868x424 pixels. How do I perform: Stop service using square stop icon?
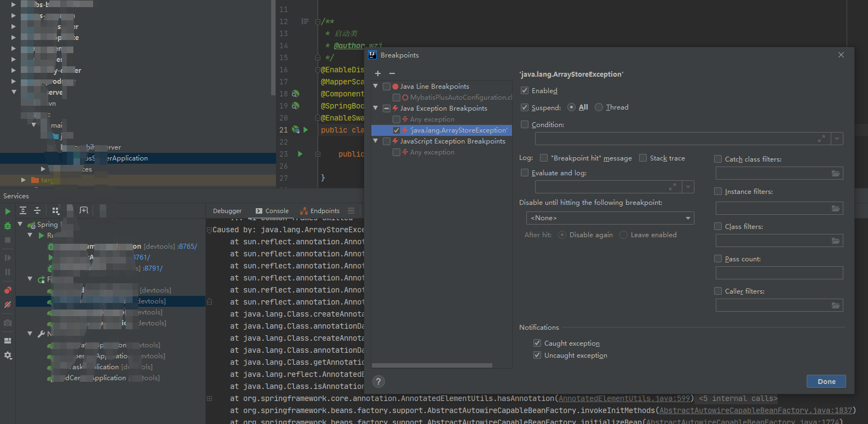(8, 240)
